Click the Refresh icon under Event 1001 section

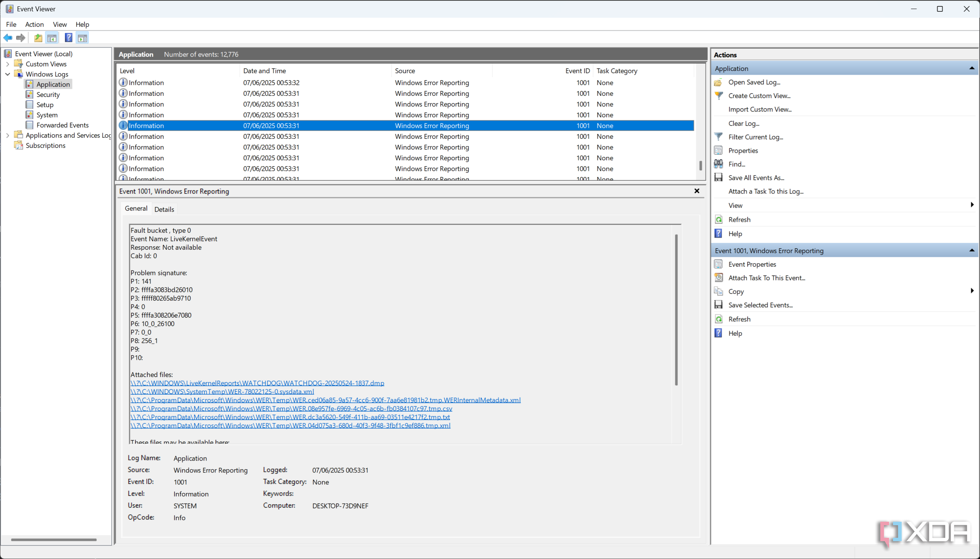[718, 319]
